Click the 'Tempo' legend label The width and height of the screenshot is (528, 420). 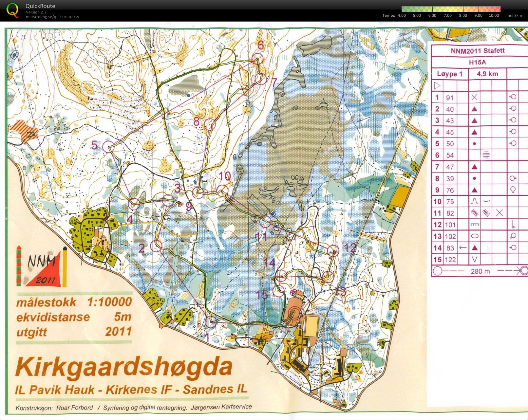[x=389, y=15]
